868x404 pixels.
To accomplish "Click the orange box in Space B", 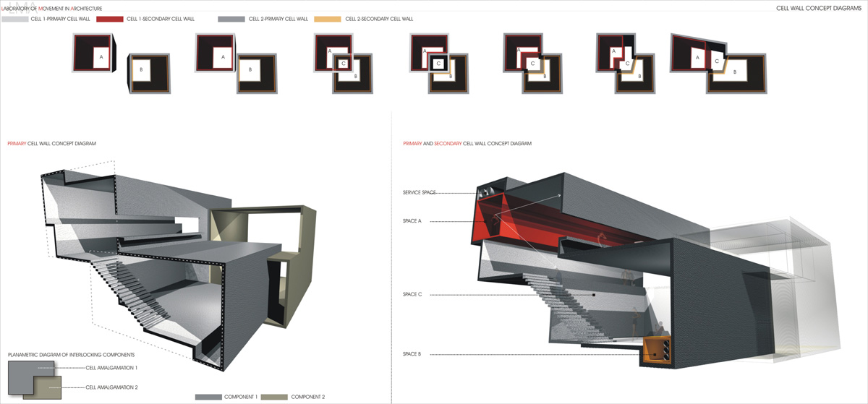I will 657,352.
